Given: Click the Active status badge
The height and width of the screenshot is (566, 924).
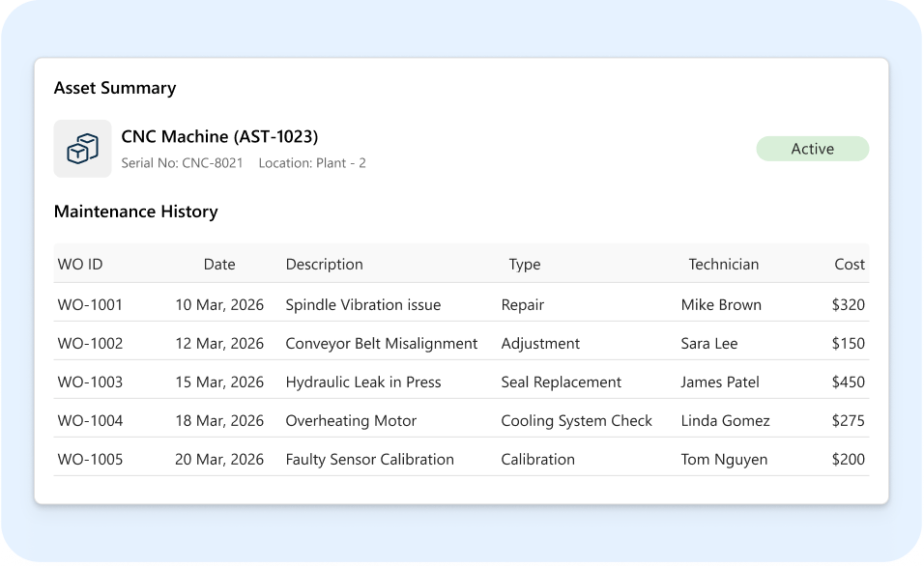Looking at the screenshot, I should pyautogui.click(x=812, y=149).
